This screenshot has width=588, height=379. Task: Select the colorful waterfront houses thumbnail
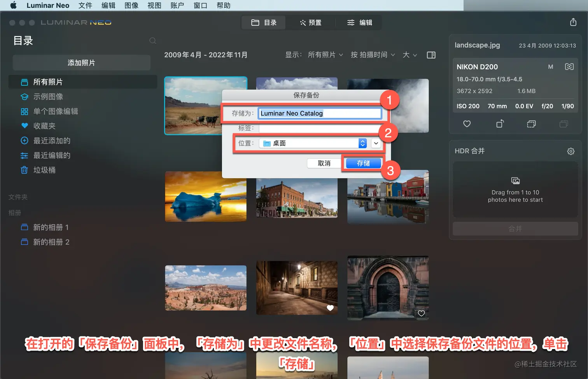coord(388,197)
